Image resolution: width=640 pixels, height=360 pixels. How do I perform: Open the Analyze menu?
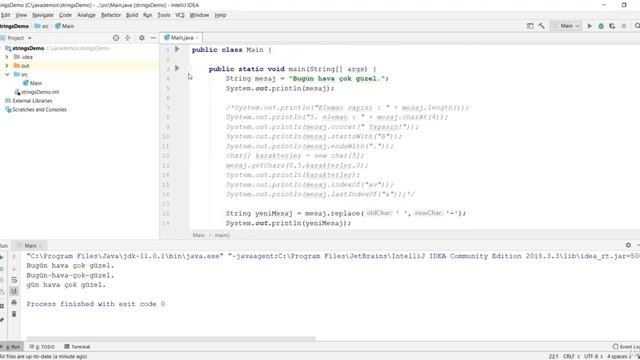[86, 15]
